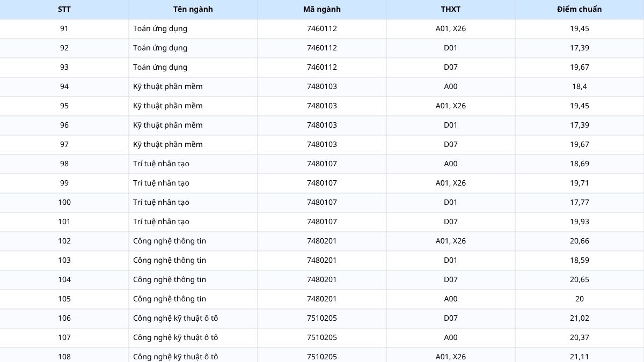The width and height of the screenshot is (644, 362).
Task: Select the STT cell 103
Action: 64,260
